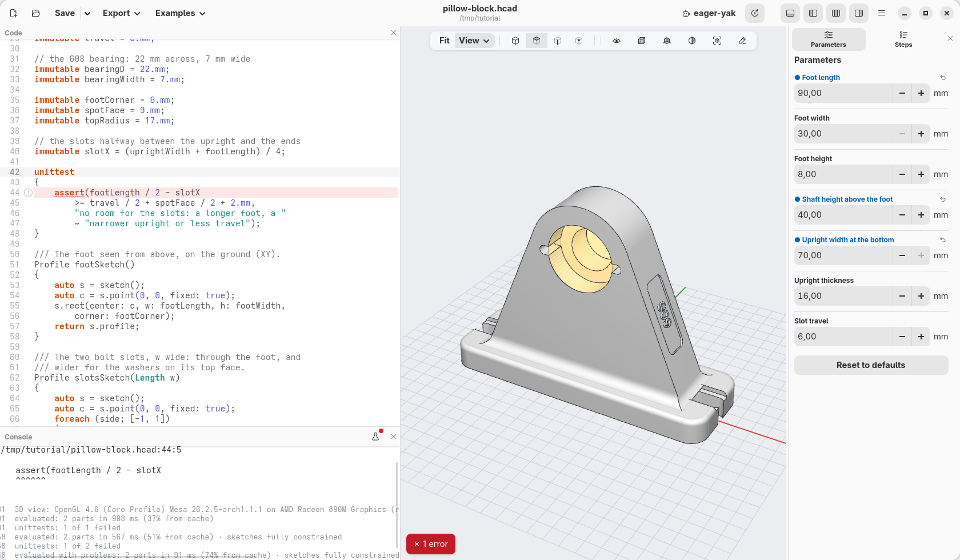Toggle the bottom panel layout button

click(x=790, y=13)
